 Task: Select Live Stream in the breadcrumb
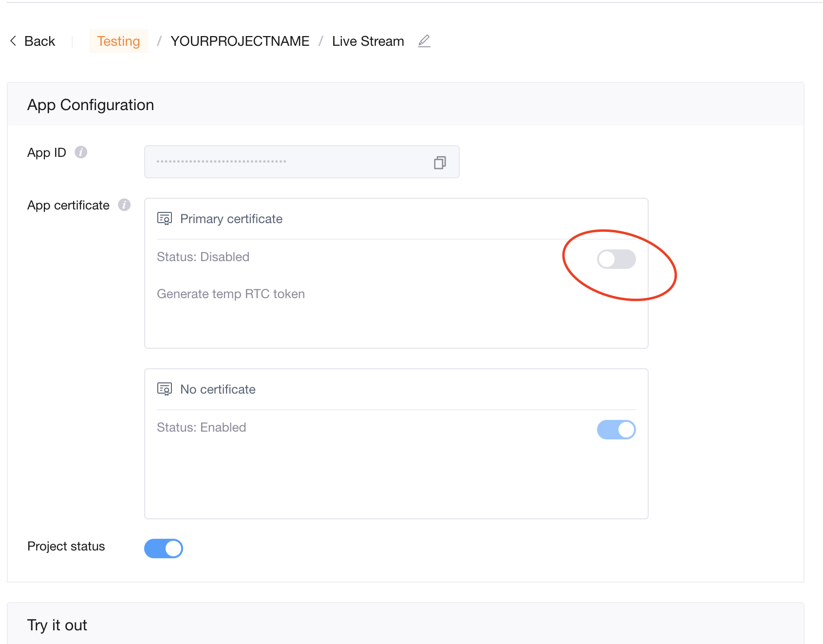[368, 41]
